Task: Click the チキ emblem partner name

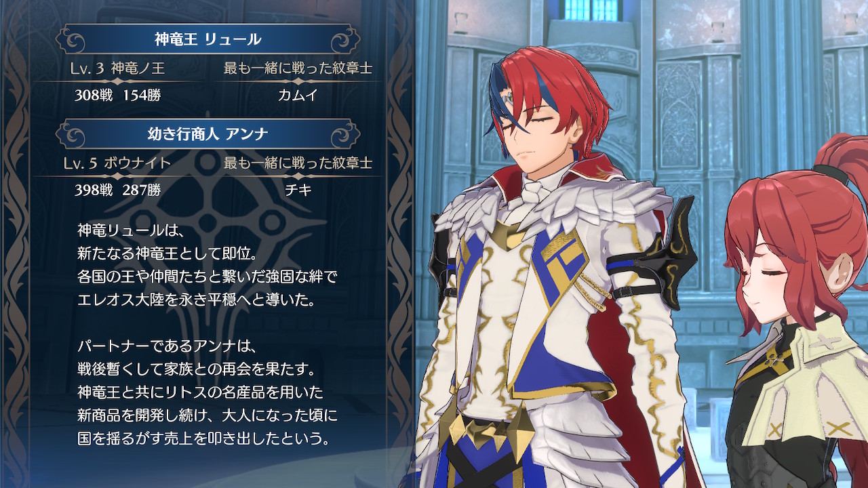Action: 298,190
